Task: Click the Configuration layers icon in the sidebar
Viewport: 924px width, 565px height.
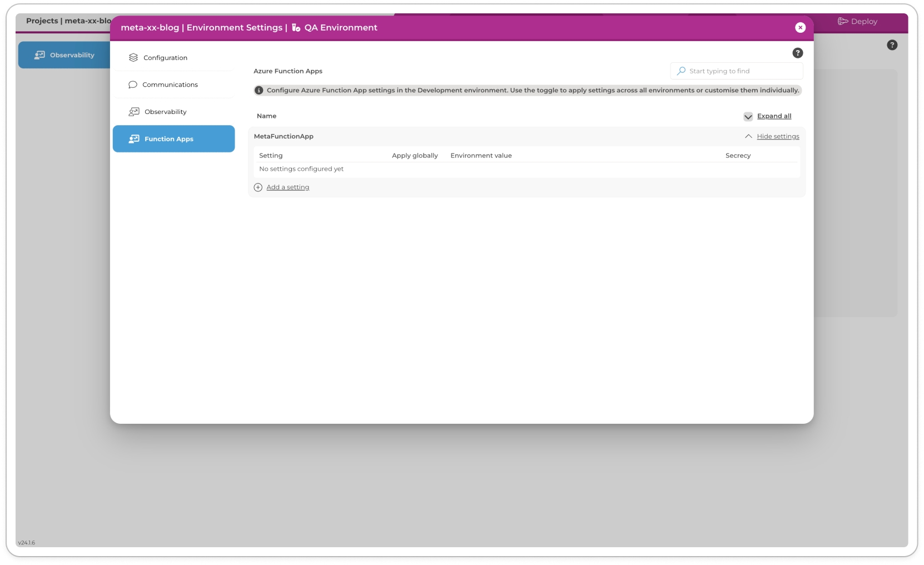Action: (133, 58)
